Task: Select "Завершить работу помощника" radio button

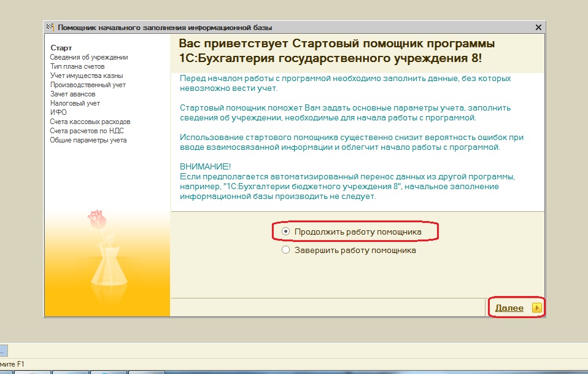Action: coord(286,250)
